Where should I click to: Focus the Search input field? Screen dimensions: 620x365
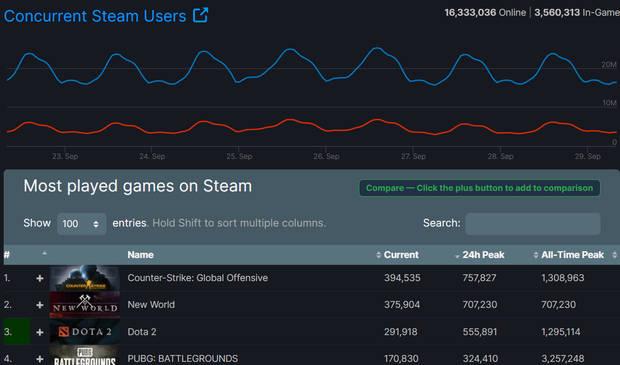(x=533, y=224)
